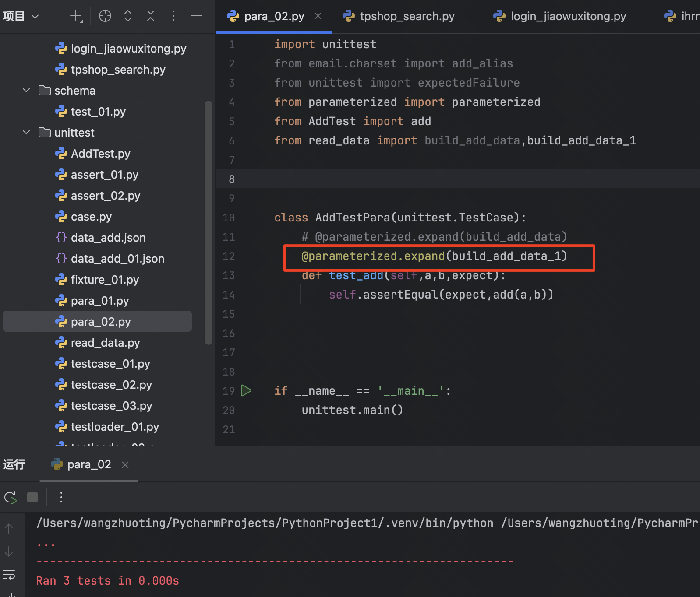Click the JSON icon of data_add.json
The image size is (700, 597).
pyautogui.click(x=61, y=238)
